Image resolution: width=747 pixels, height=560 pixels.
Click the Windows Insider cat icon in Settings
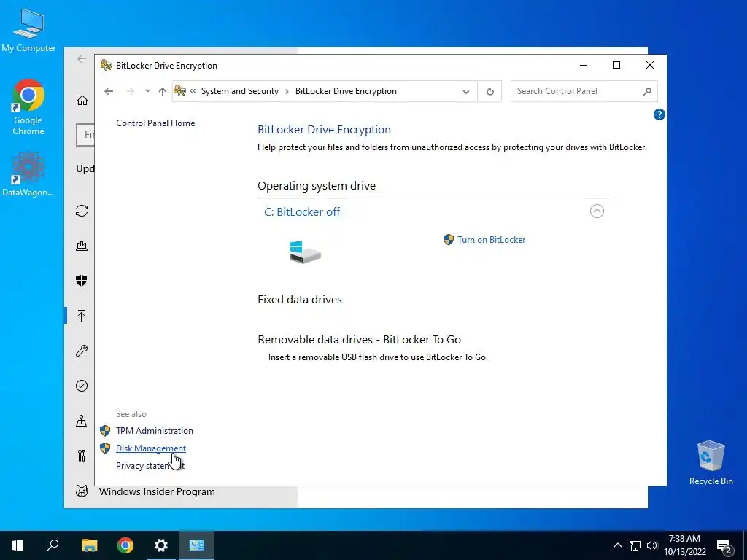click(x=82, y=491)
